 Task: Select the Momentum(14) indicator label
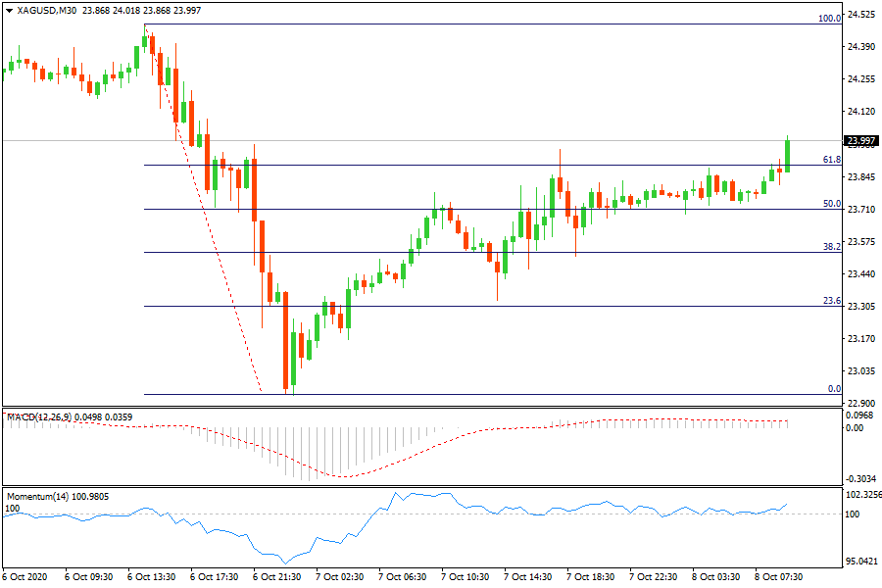tap(44, 498)
